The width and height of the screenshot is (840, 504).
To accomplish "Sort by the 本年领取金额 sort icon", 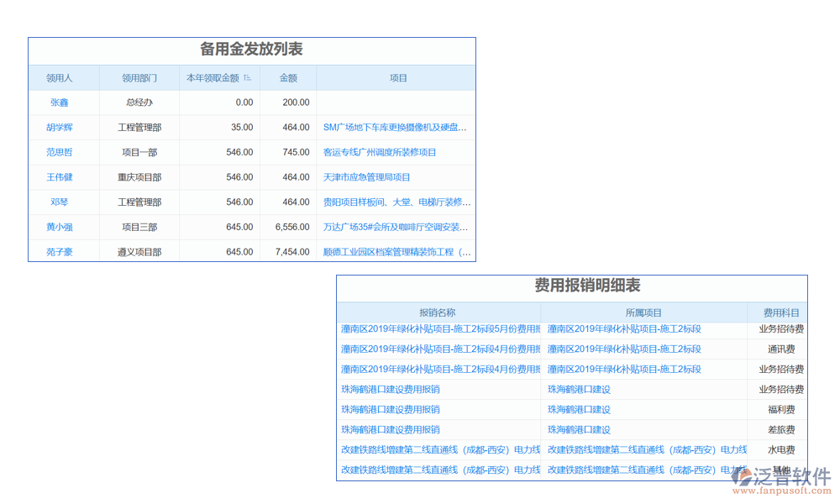I will pos(248,78).
